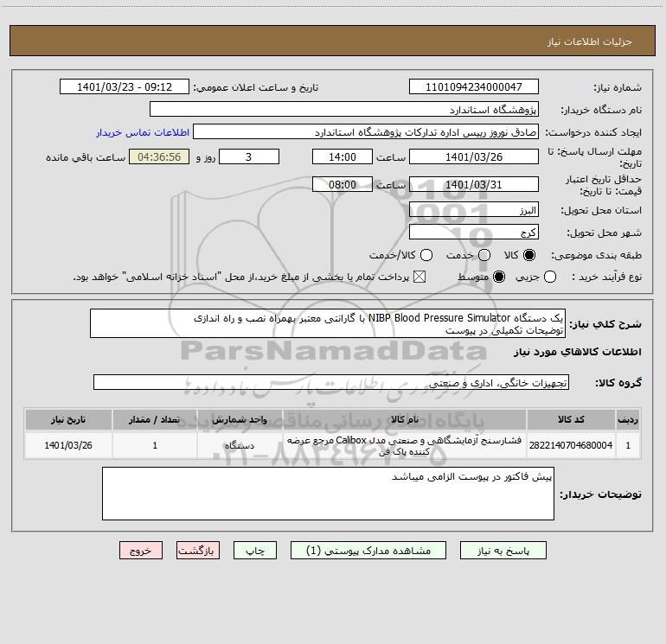Click the 08:00 validity hour field

click(x=343, y=184)
